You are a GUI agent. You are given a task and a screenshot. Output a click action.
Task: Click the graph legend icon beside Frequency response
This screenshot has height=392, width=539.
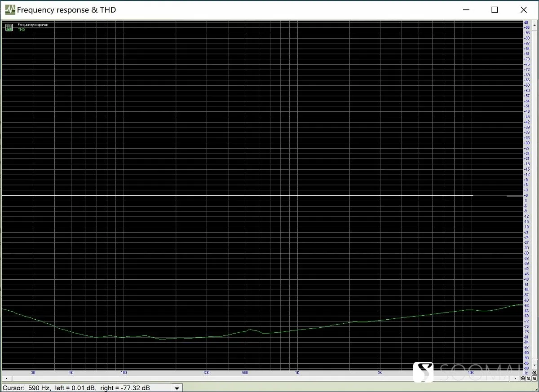9,27
